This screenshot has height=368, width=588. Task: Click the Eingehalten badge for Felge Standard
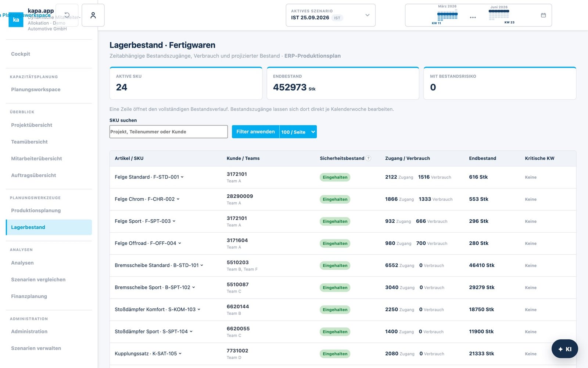pyautogui.click(x=335, y=177)
